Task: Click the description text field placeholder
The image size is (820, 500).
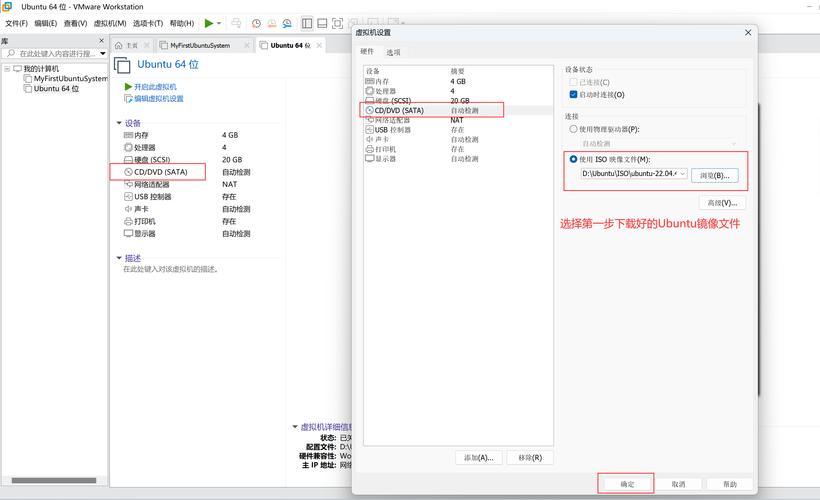Action: point(171,269)
